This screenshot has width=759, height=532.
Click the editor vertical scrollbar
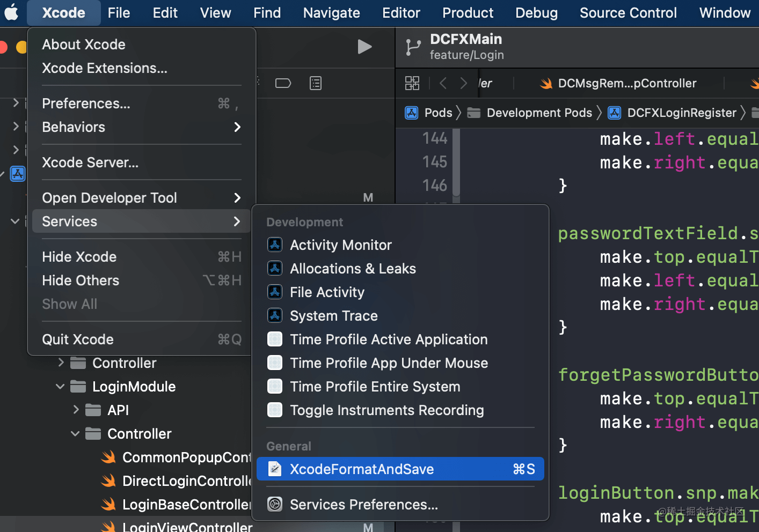pos(456,163)
